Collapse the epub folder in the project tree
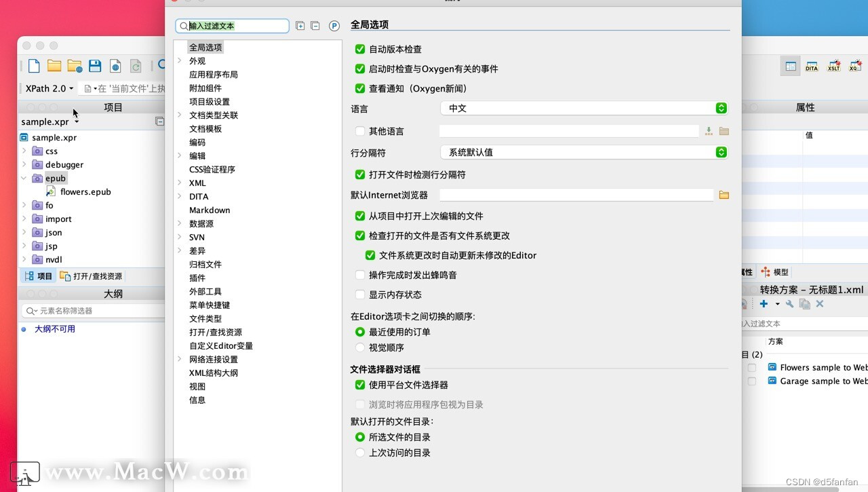Image resolution: width=868 pixels, height=492 pixels. point(24,178)
